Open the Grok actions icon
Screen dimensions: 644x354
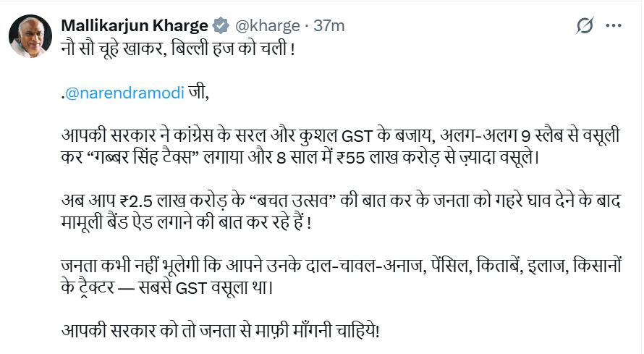(585, 26)
